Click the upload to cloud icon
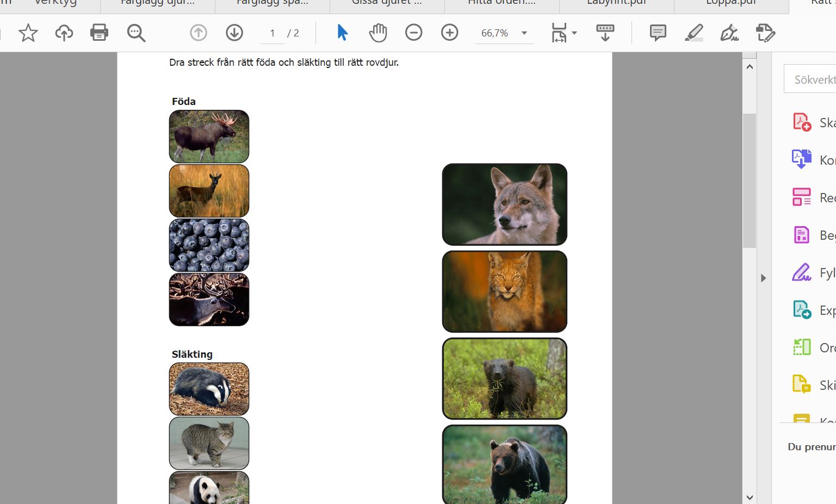 tap(64, 33)
